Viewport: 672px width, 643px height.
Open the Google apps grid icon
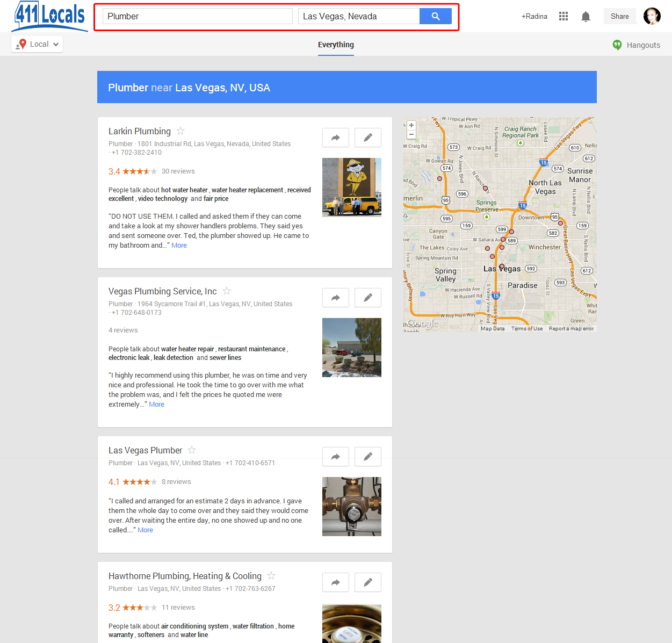tap(563, 16)
